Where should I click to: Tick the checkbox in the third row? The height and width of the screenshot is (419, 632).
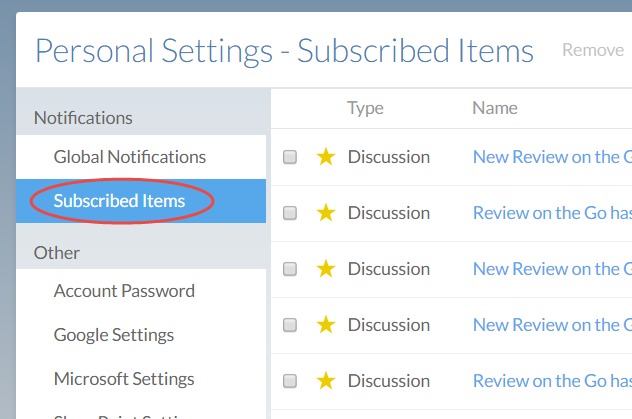[290, 269]
